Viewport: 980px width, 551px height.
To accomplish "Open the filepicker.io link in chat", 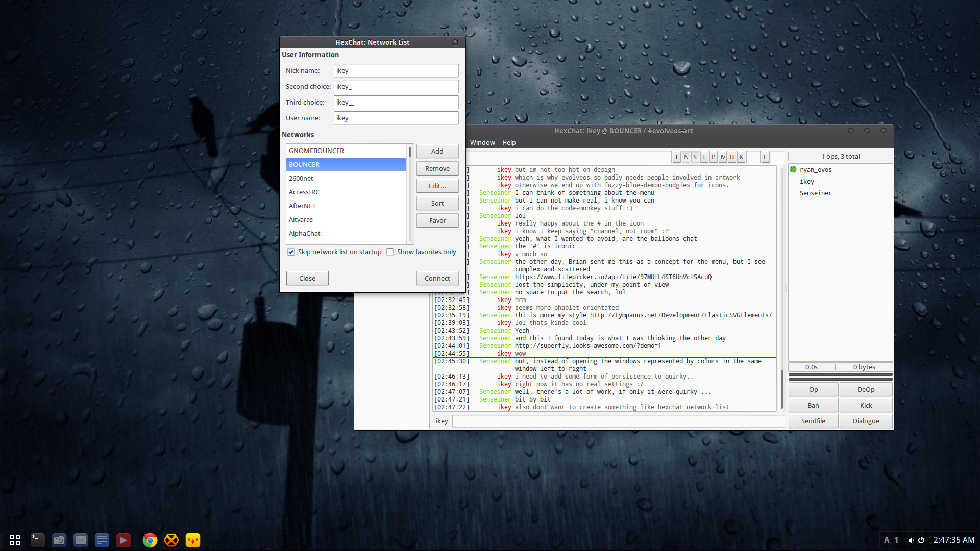I will point(613,277).
